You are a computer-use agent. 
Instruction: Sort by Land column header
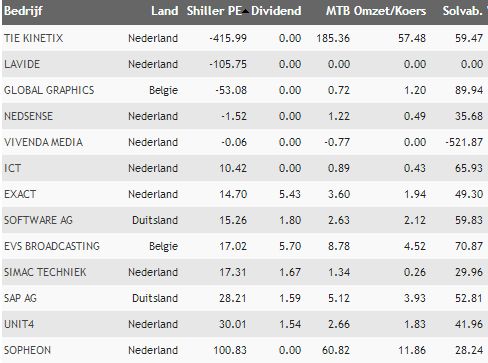point(164,11)
